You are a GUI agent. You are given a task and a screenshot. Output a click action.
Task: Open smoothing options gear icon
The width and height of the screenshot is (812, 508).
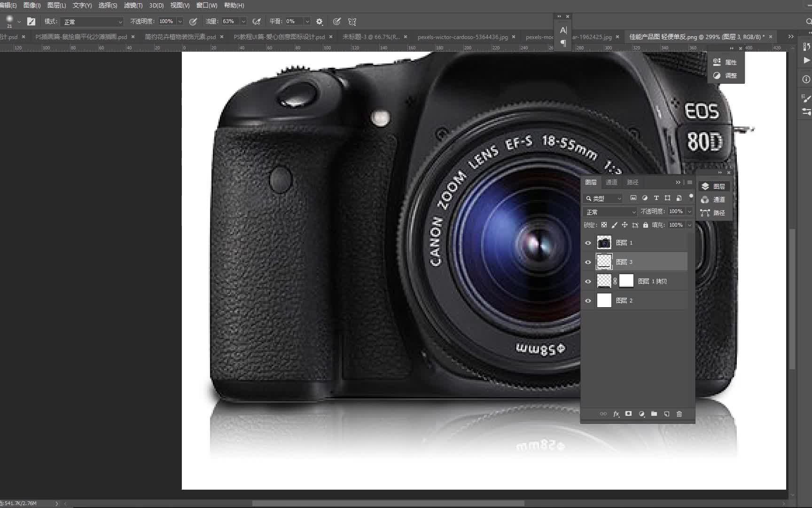320,22
